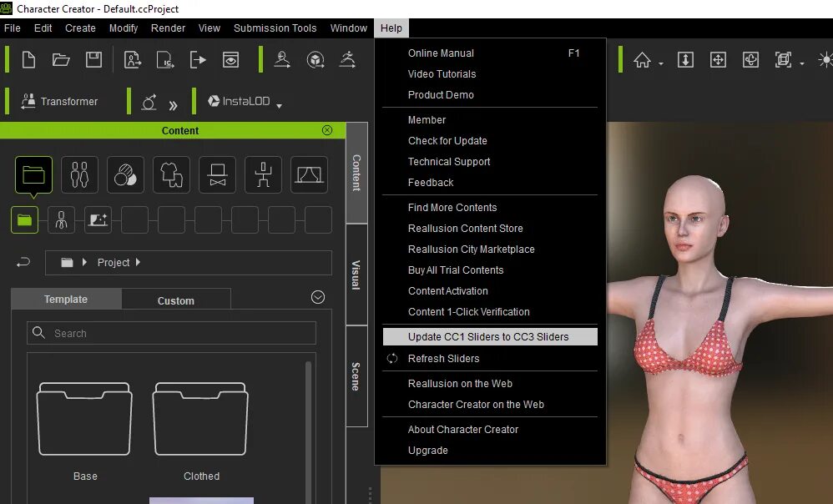Viewport: 833px width, 504px height.
Task: Click the pan camera cross-arrows icon
Action: (x=718, y=59)
